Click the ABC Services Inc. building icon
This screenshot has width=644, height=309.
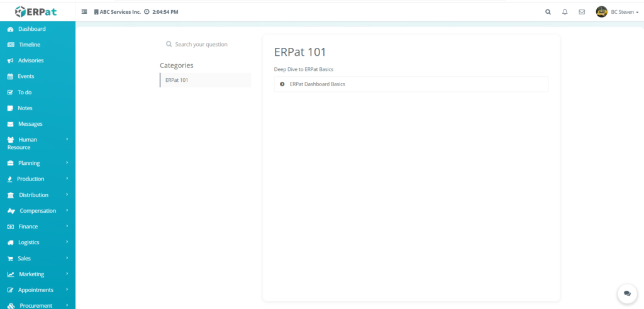click(96, 12)
